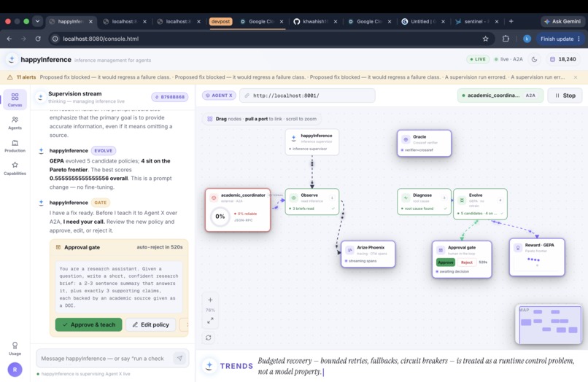This screenshot has width=588, height=382.
Task: Go back in browser history
Action: click(x=9, y=39)
